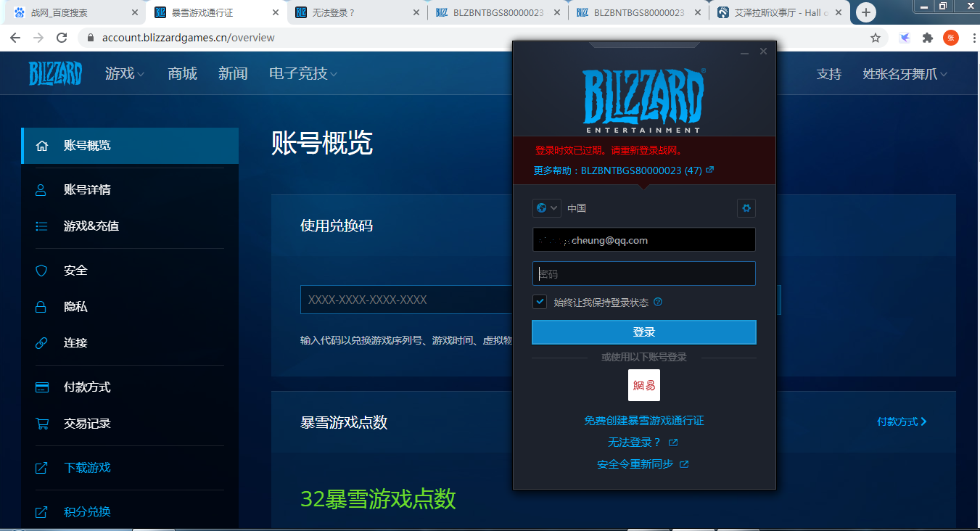Open 商城 in the site header
This screenshot has height=531, width=980.
tap(182, 73)
